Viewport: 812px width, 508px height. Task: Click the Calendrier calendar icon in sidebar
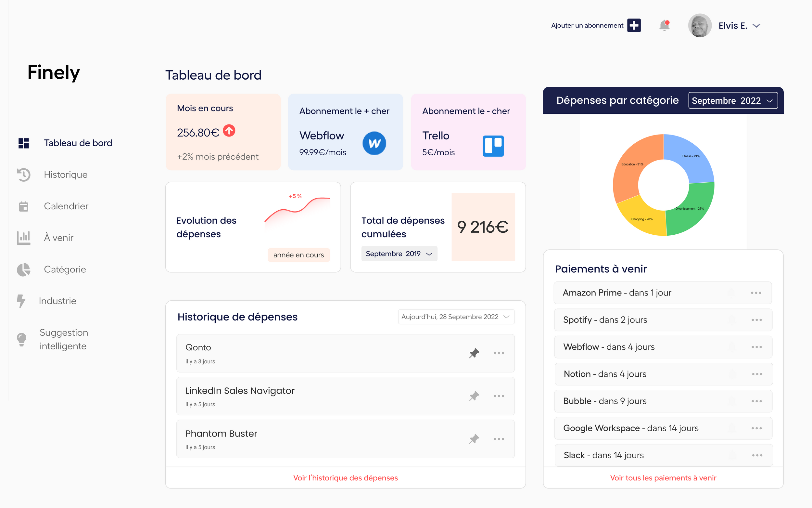click(23, 206)
